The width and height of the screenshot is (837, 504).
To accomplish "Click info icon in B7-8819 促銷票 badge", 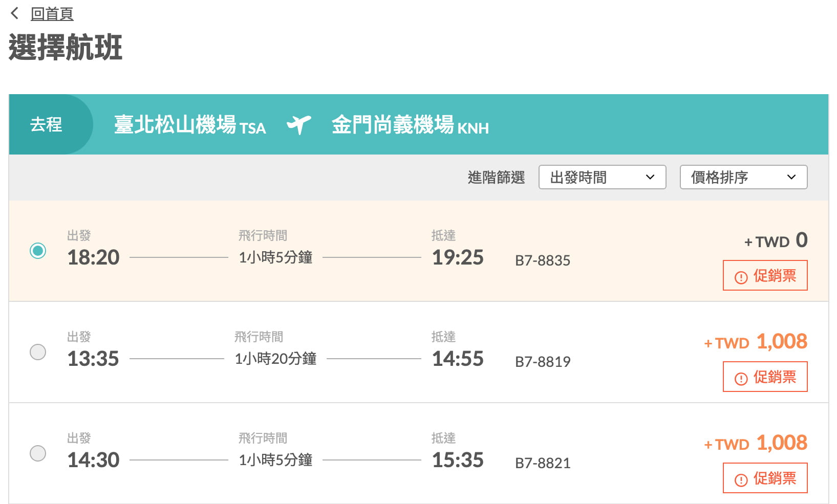I will [x=741, y=379].
